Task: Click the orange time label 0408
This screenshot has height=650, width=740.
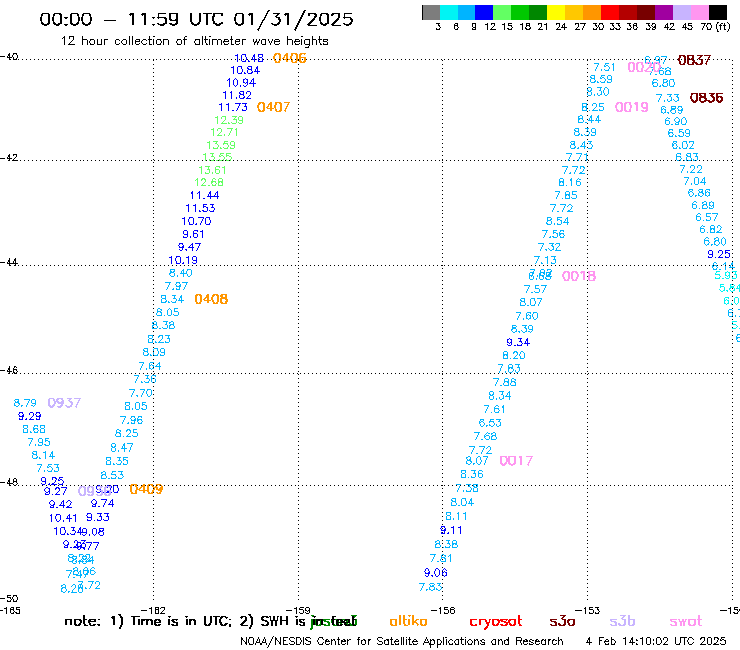Action: point(211,299)
